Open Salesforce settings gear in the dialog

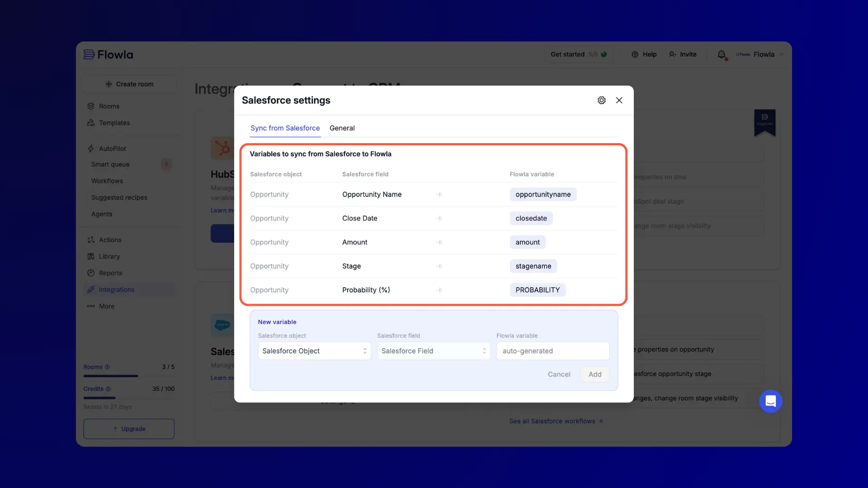601,100
